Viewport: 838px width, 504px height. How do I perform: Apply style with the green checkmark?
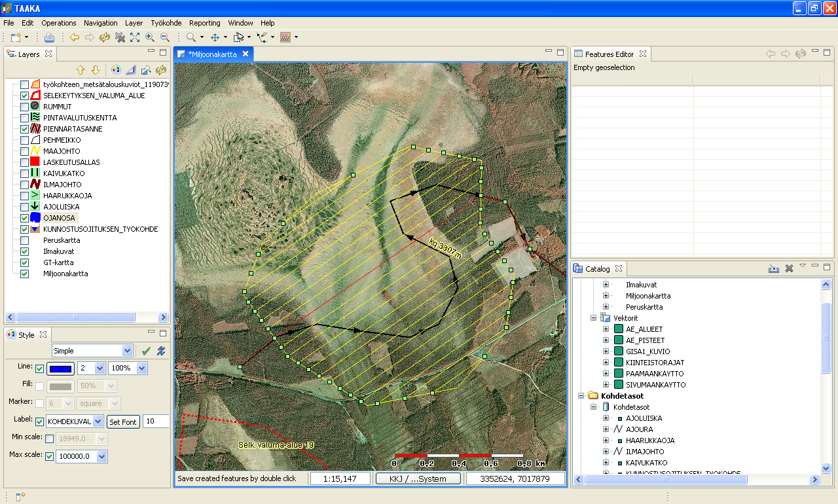click(146, 351)
